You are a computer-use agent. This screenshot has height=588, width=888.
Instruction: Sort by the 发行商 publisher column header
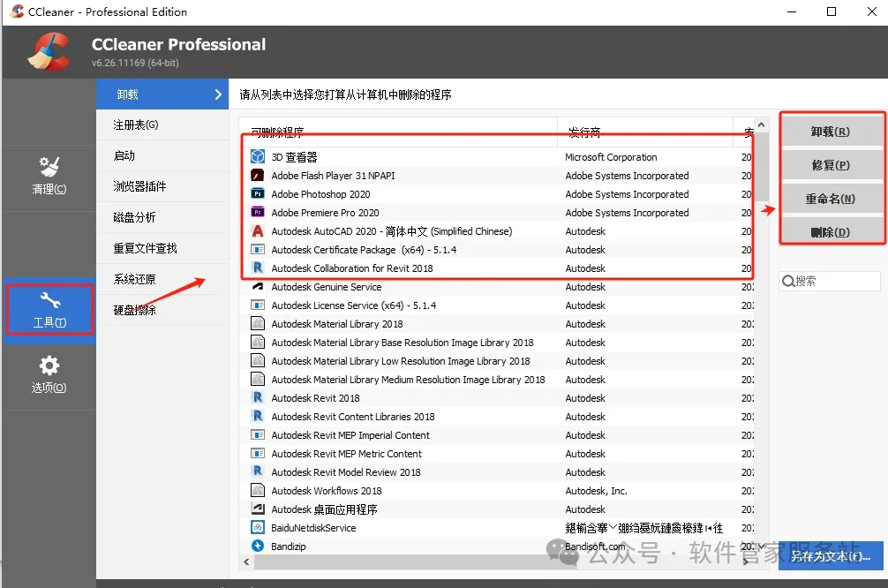click(645, 132)
